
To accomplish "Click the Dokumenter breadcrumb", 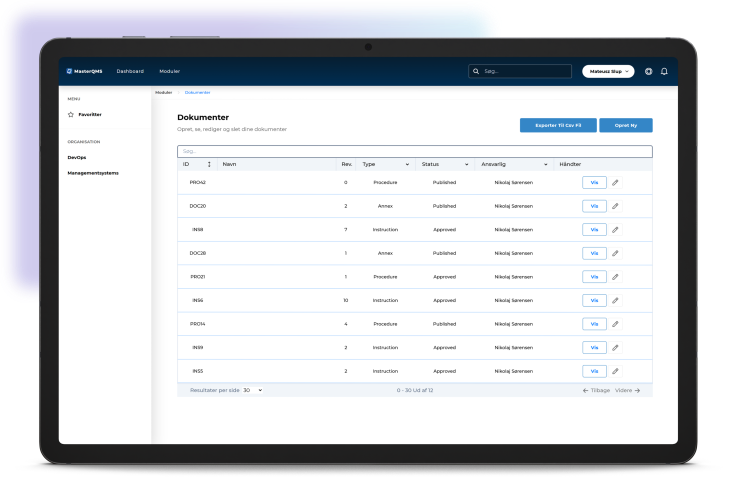I will pos(197,92).
